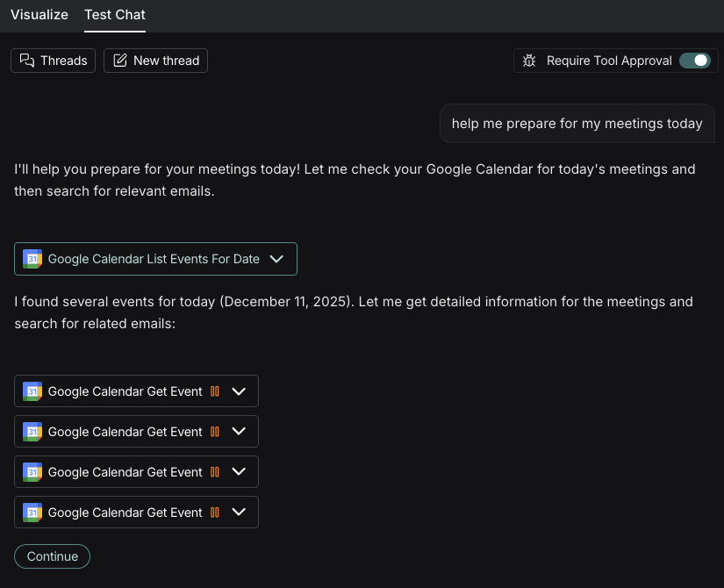Click the compose icon on the New thread button
This screenshot has height=588, width=724.
pos(118,60)
